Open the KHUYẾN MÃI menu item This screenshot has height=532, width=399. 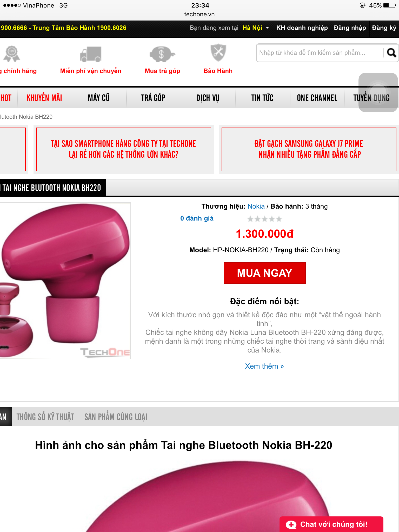44,98
